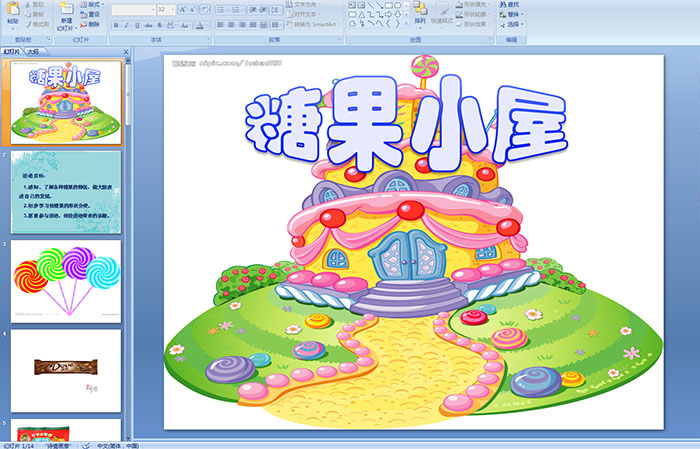Select slide 3 lollipops thumbnail
700x449 pixels.
pyautogui.click(x=66, y=281)
